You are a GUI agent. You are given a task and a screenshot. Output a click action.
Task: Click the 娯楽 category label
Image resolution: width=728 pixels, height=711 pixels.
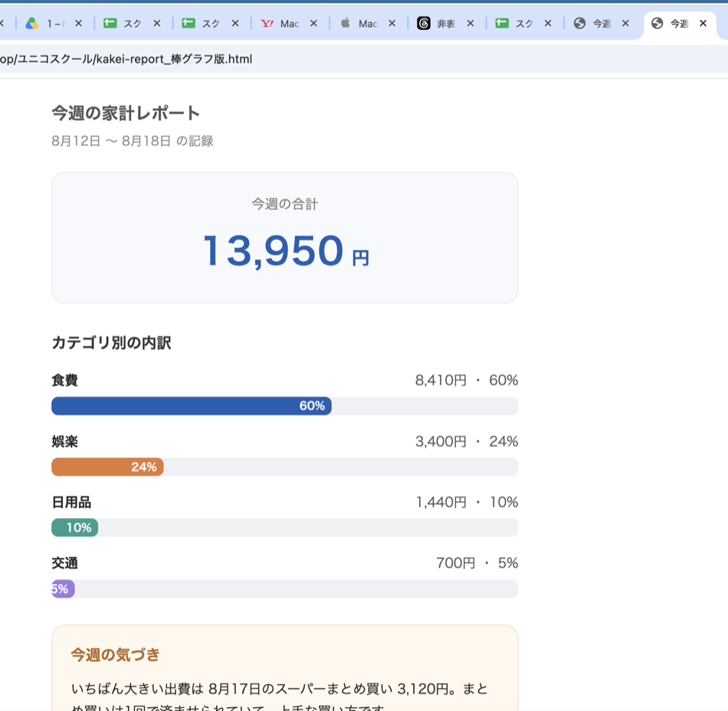pyautogui.click(x=64, y=441)
